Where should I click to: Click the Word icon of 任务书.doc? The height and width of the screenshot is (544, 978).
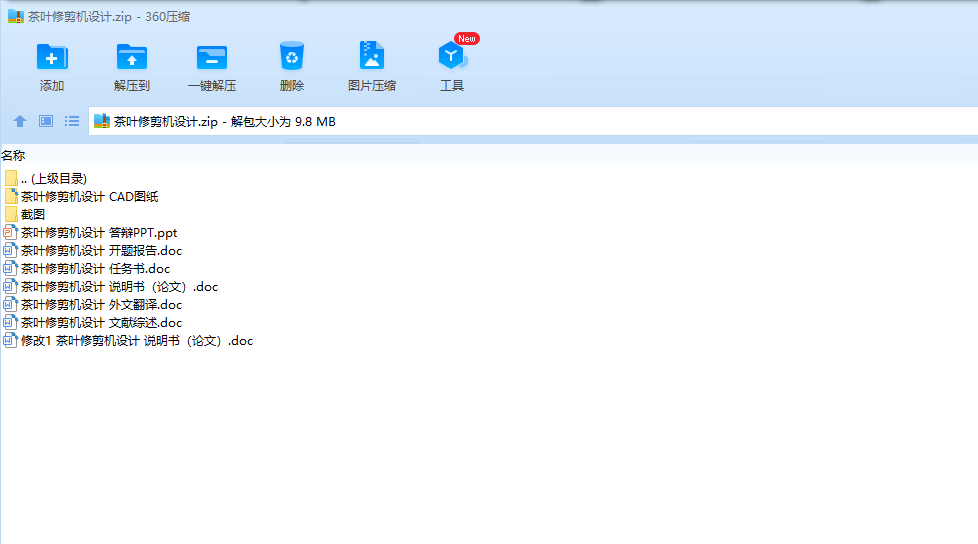[x=11, y=269]
